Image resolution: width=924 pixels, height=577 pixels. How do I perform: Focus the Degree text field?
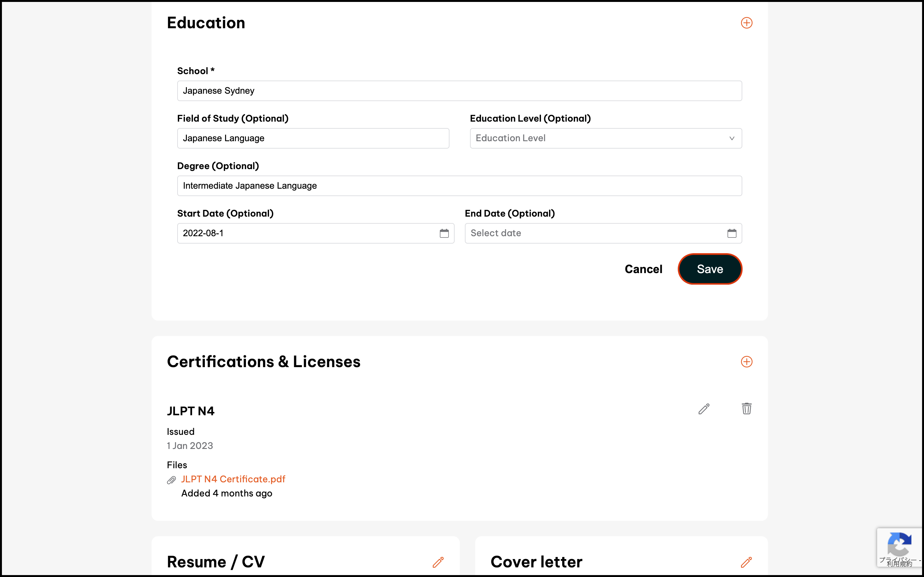pos(459,186)
